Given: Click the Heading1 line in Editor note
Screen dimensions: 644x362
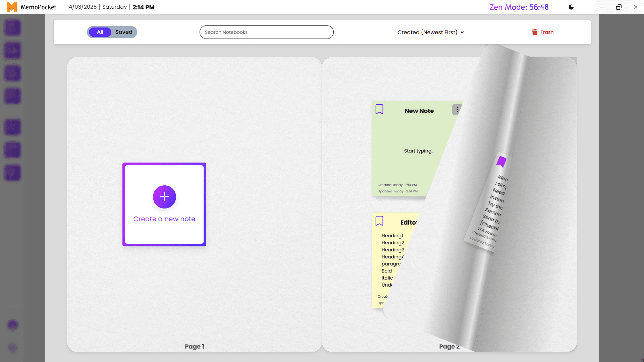Looking at the screenshot, I should 392,236.
